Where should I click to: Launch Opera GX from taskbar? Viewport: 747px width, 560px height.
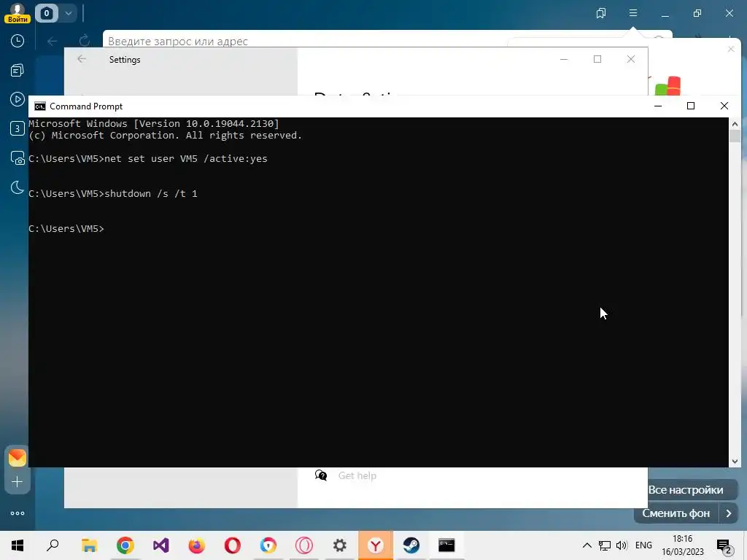tap(304, 545)
